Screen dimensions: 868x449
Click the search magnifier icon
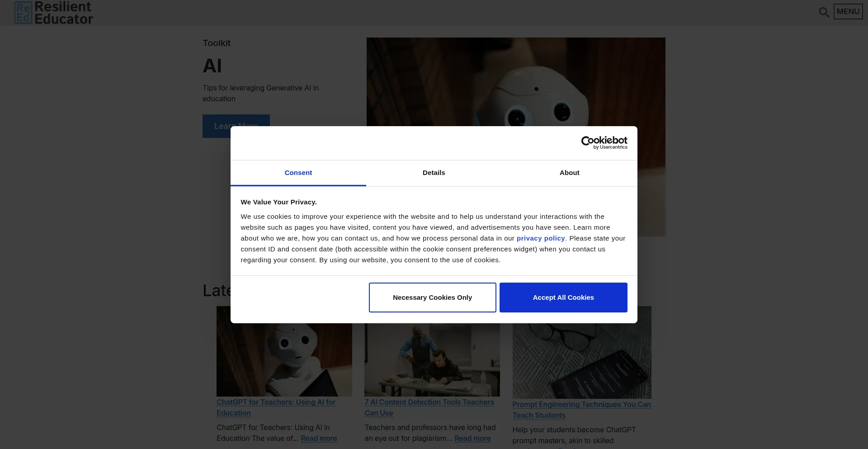pos(824,12)
